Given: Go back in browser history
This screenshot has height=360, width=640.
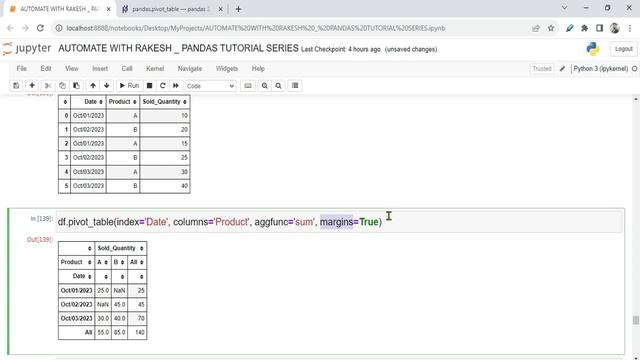Looking at the screenshot, I should pos(10,28).
